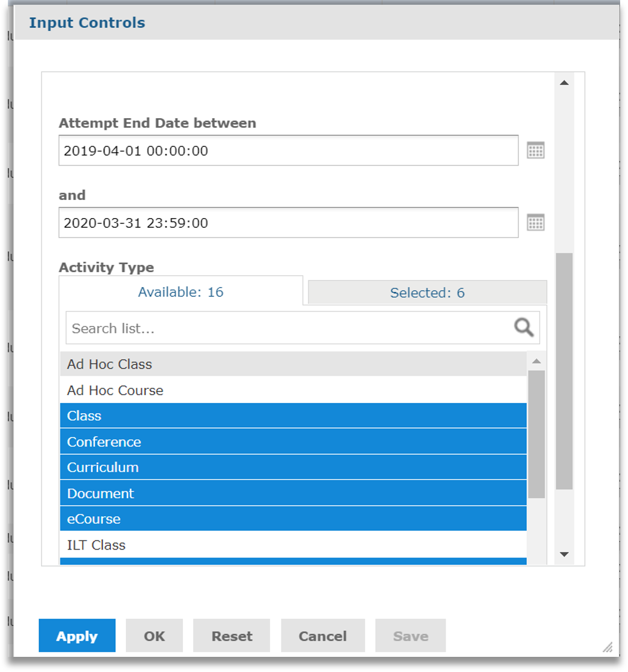Select Ad Hoc Class in list
The height and width of the screenshot is (672, 628).
(293, 364)
